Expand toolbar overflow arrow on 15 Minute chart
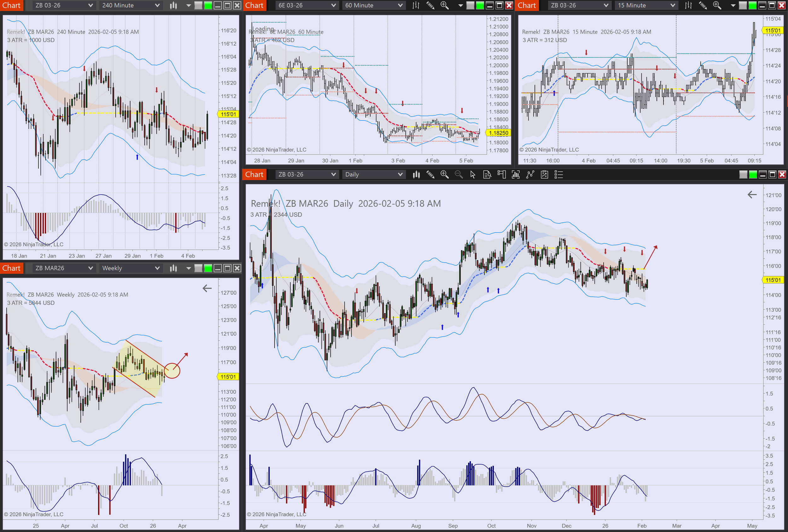The width and height of the screenshot is (788, 532). pos(733,5)
